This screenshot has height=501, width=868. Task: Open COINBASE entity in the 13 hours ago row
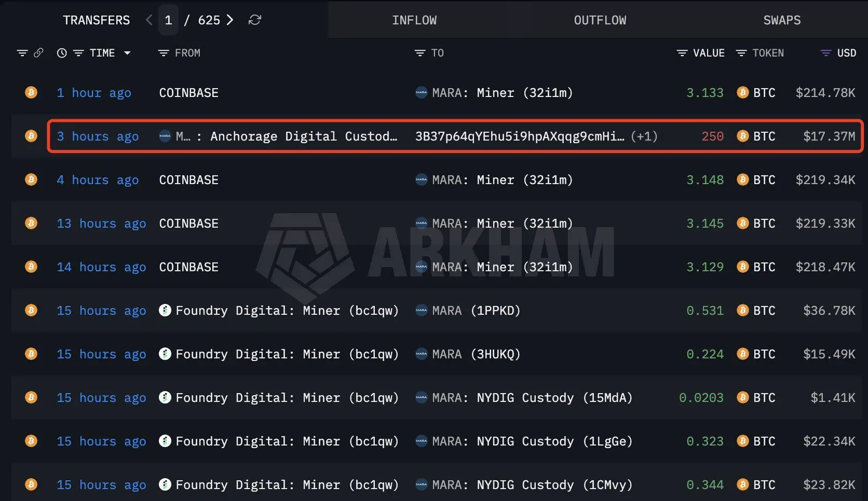189,224
